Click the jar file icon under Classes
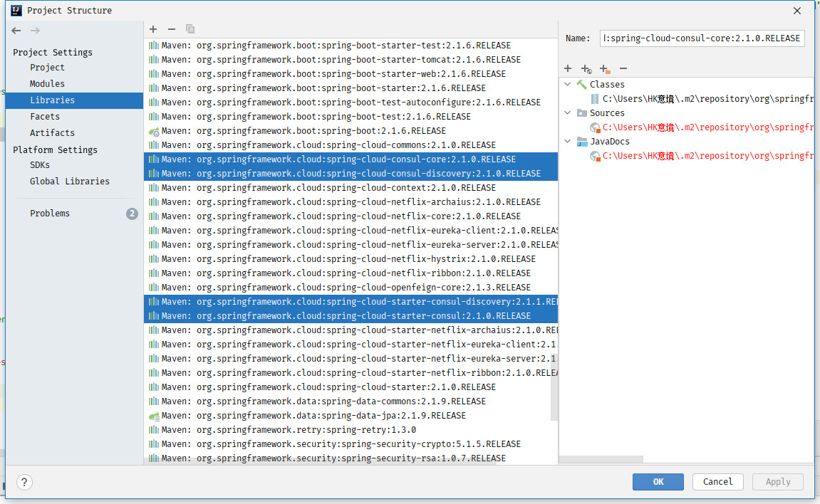This screenshot has height=504, width=820. point(595,99)
